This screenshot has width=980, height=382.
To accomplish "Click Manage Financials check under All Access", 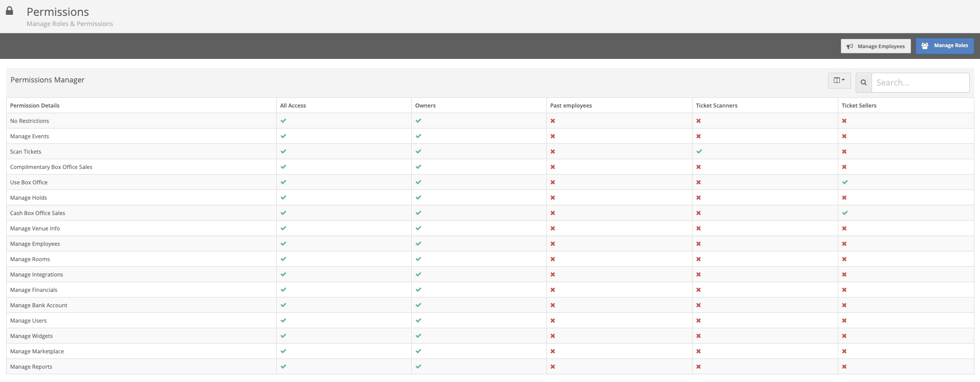I will point(283,290).
